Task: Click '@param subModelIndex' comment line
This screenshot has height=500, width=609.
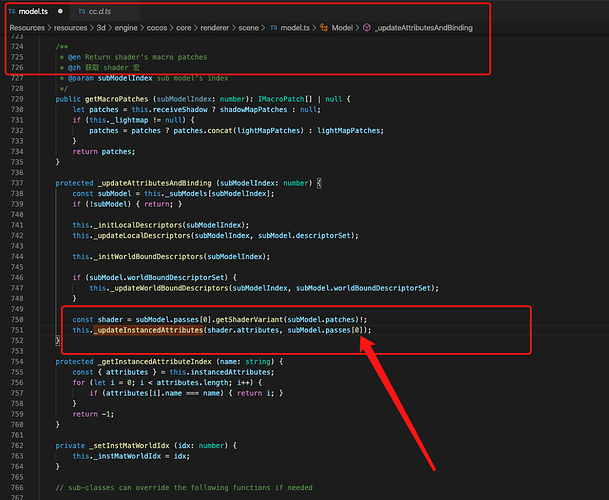Action: click(x=144, y=78)
